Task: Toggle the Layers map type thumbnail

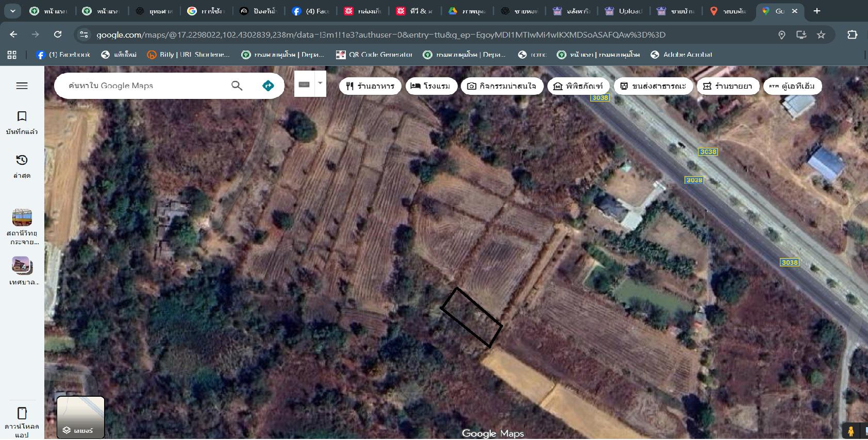Action: [80, 417]
